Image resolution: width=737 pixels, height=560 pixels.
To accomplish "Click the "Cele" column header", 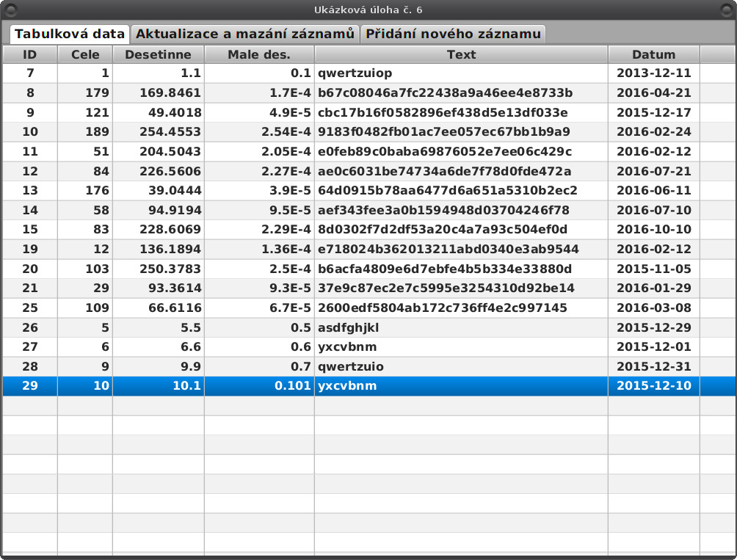I will (x=84, y=54).
